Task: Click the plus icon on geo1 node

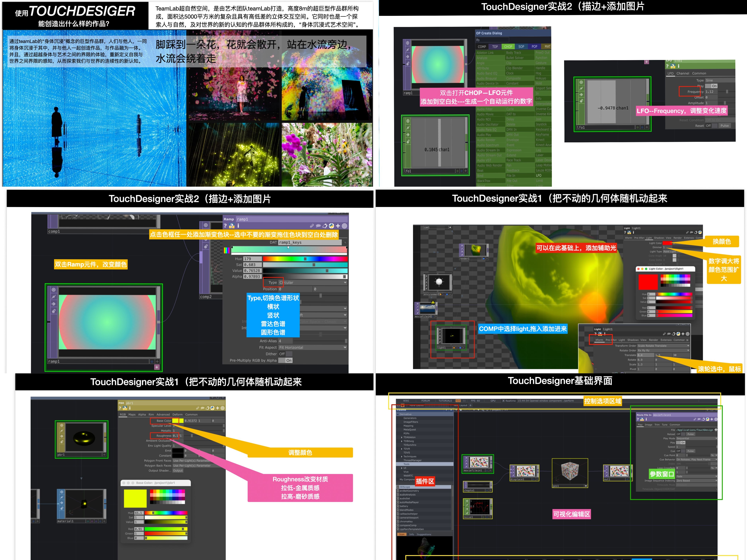Action: [x=586, y=486]
